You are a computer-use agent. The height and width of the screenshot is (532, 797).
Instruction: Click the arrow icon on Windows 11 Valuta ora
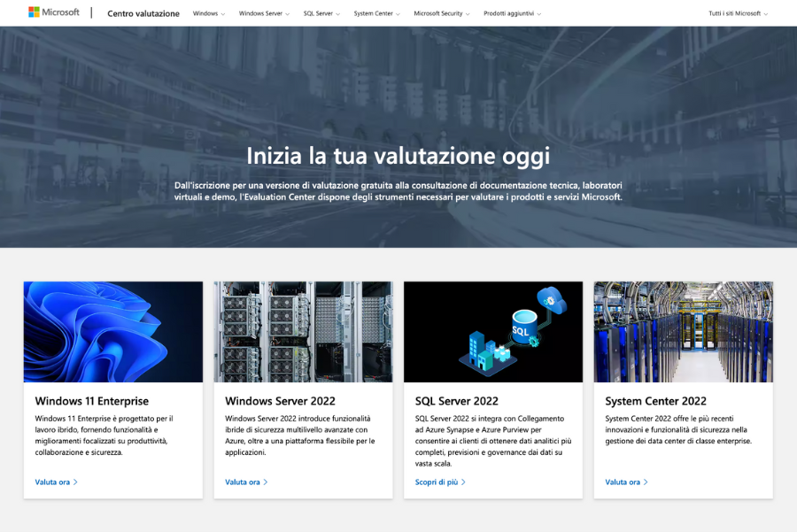75,482
